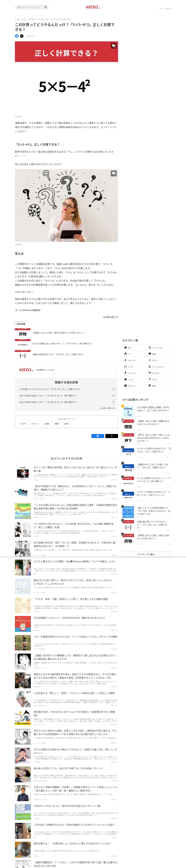The height and width of the screenshot is (868, 186).
Task: Open next article thumbnail 4−5×0.8+1
Action: click(23, 343)
